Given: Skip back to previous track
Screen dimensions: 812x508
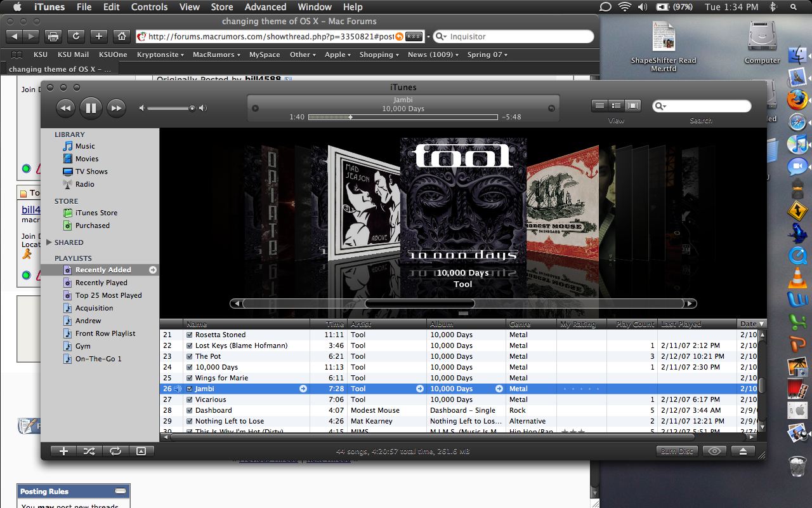Looking at the screenshot, I should pos(65,108).
